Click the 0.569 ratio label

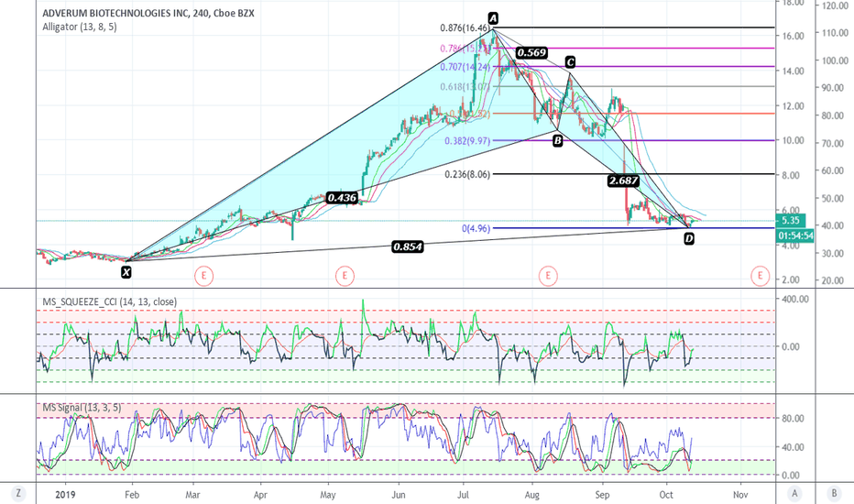point(531,53)
